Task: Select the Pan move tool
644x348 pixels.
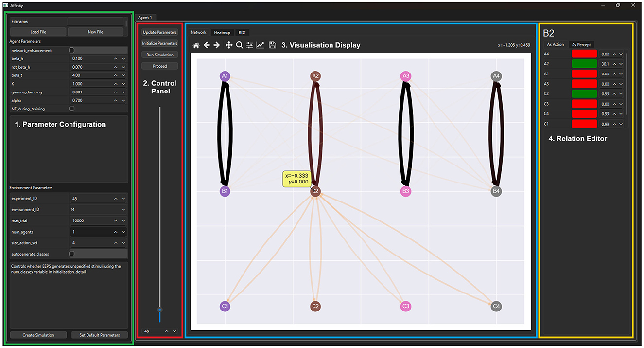Action: pyautogui.click(x=229, y=45)
